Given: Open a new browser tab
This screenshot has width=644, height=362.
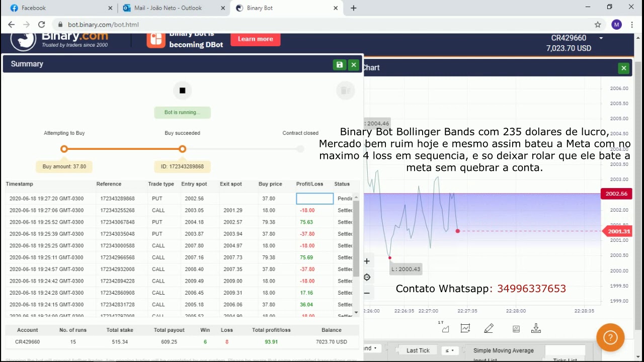Looking at the screenshot, I should [x=354, y=8].
